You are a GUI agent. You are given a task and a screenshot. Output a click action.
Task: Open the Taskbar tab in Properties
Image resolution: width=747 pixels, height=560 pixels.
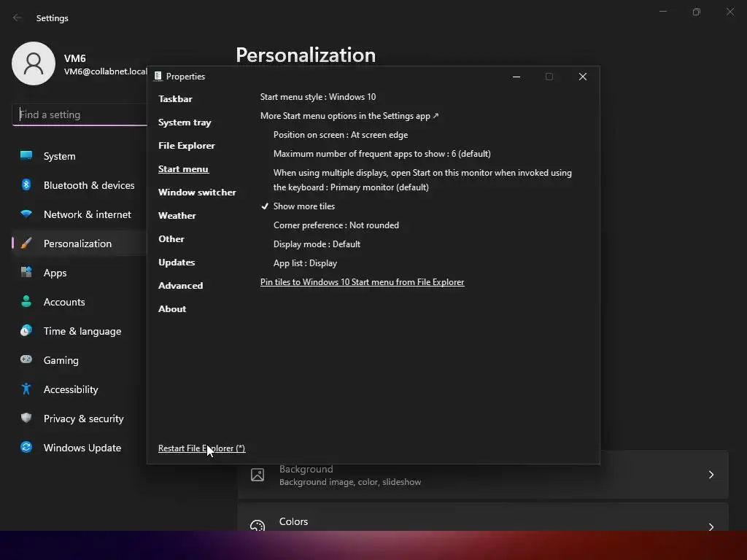tap(175, 99)
